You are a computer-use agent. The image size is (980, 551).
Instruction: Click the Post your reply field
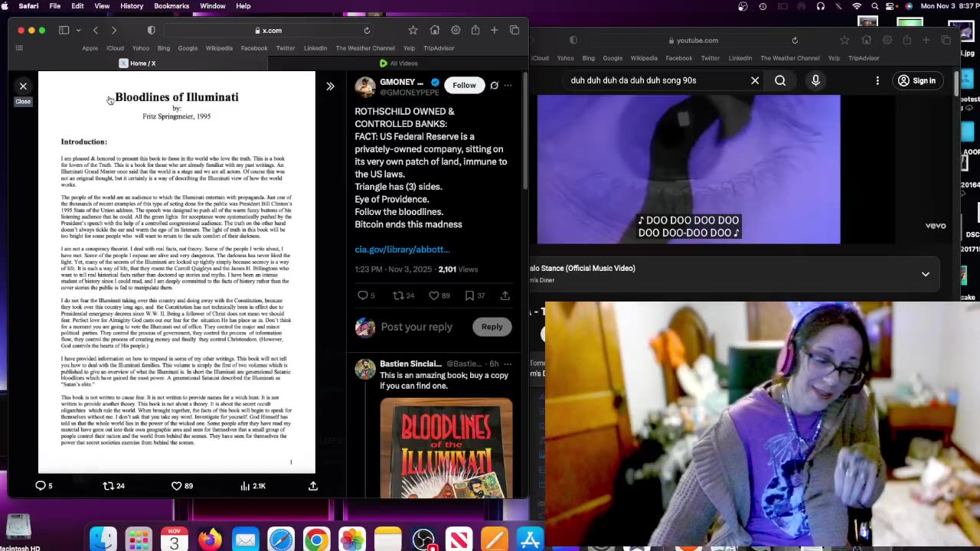(x=416, y=327)
